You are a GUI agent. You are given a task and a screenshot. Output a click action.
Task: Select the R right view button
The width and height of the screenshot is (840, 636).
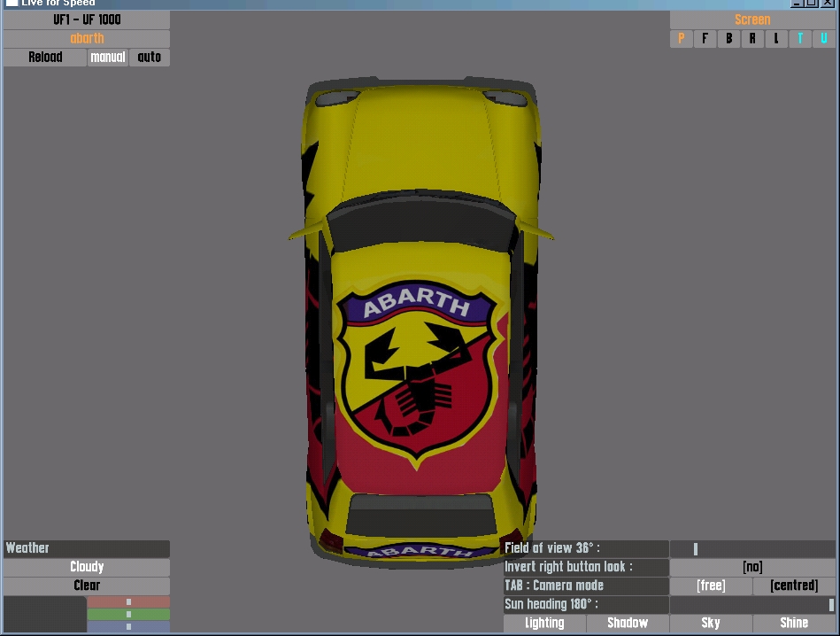pos(752,39)
